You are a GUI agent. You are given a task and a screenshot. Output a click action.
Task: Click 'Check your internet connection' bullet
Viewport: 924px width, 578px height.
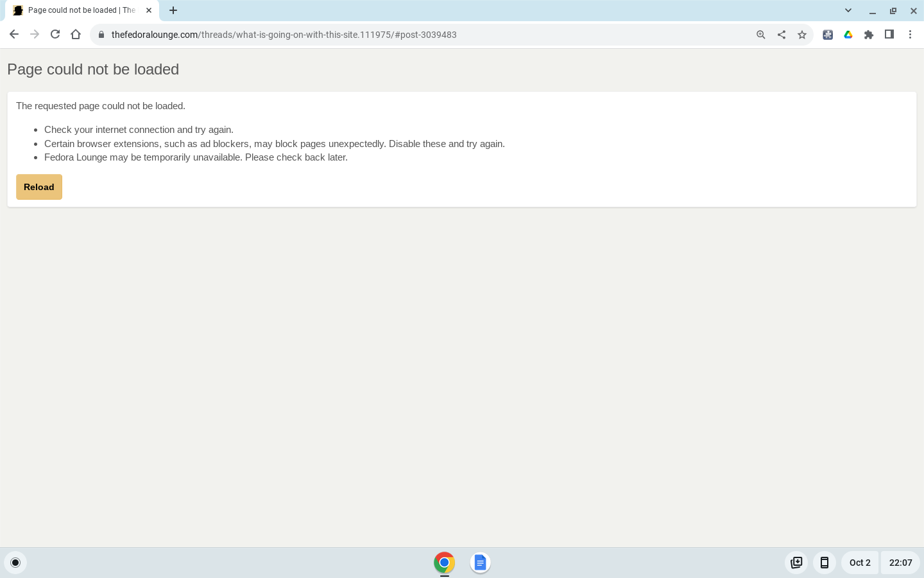click(x=139, y=130)
